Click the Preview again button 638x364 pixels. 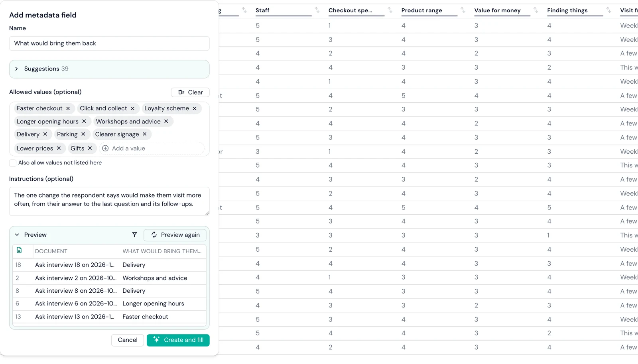point(175,235)
